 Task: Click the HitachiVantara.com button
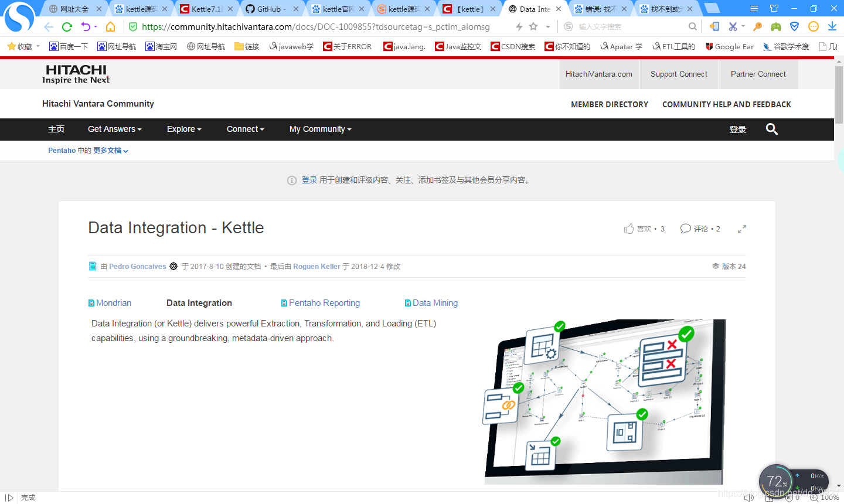click(599, 74)
